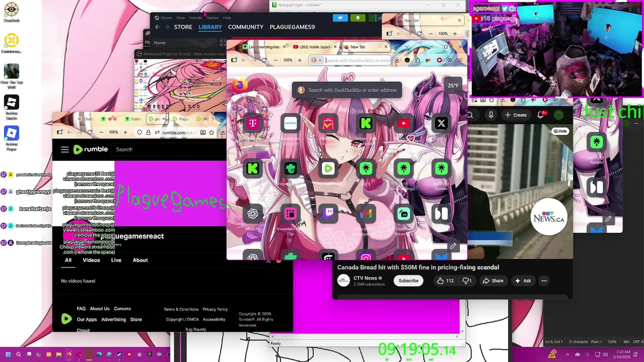Image resolution: width=644 pixels, height=362 pixels.
Task: Open the AliExpress shortcut tile
Action: pos(328,123)
